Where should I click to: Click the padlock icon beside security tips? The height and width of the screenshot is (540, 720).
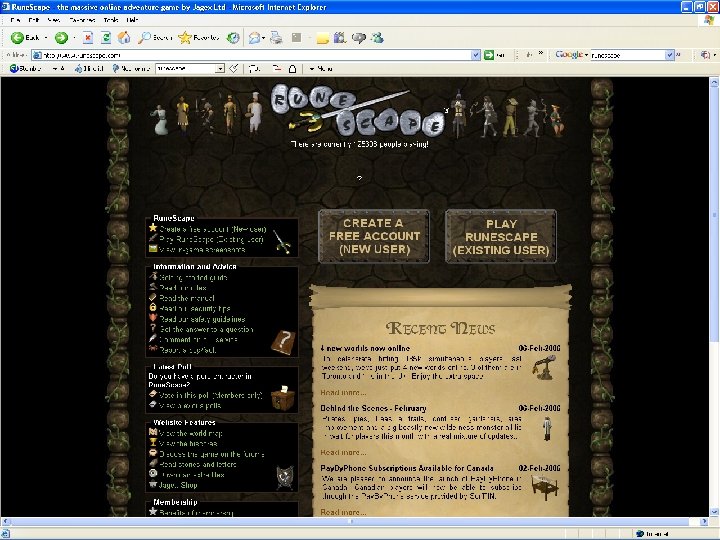click(153, 308)
